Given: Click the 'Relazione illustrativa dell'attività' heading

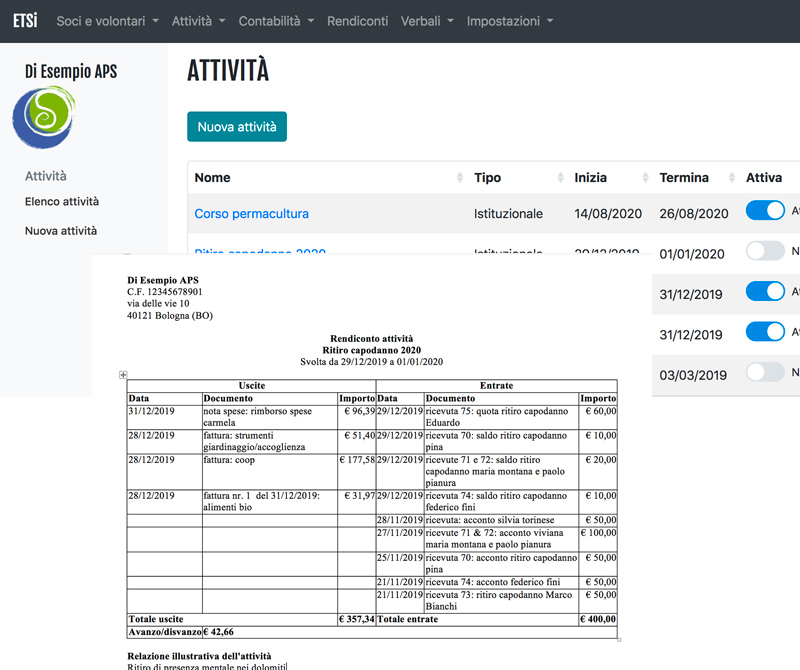Looking at the screenshot, I should [199, 656].
